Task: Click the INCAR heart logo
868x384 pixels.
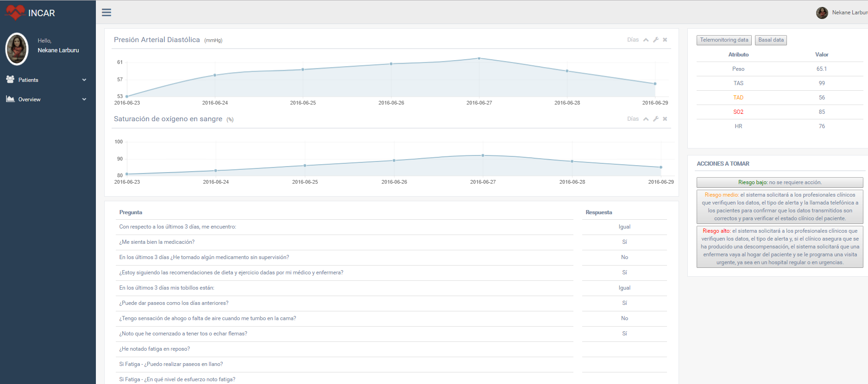Action: pos(15,12)
